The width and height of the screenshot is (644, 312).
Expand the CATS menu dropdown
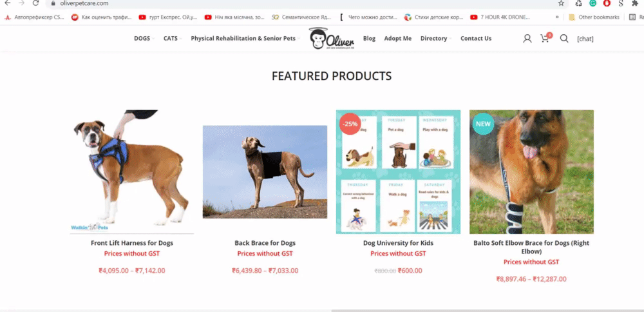tap(173, 38)
